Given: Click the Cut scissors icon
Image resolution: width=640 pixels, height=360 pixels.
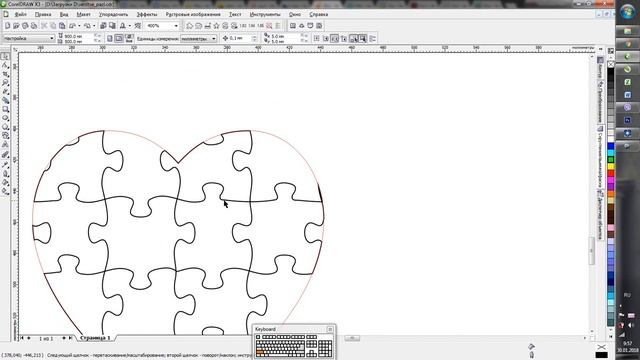Looking at the screenshot, I should pyautogui.click(x=44, y=26).
